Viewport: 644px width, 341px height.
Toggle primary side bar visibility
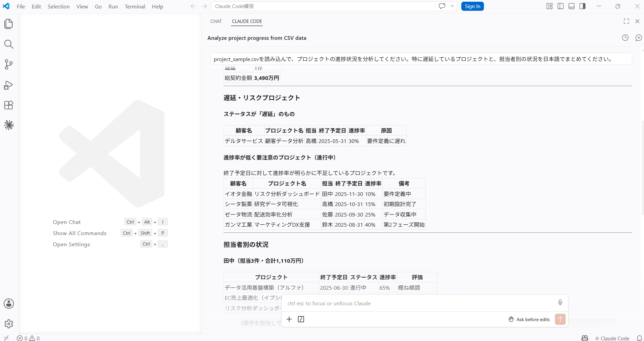561,6
